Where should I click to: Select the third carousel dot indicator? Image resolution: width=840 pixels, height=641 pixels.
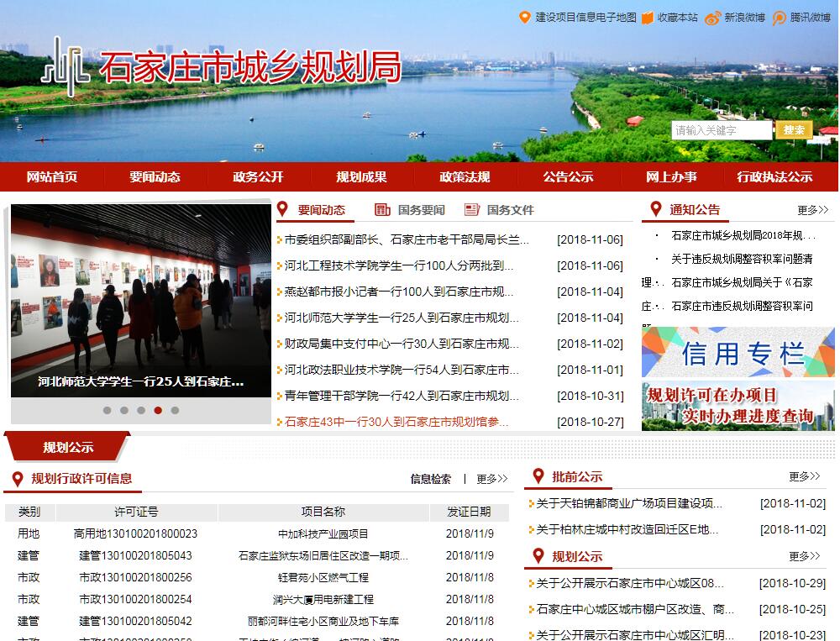141,411
